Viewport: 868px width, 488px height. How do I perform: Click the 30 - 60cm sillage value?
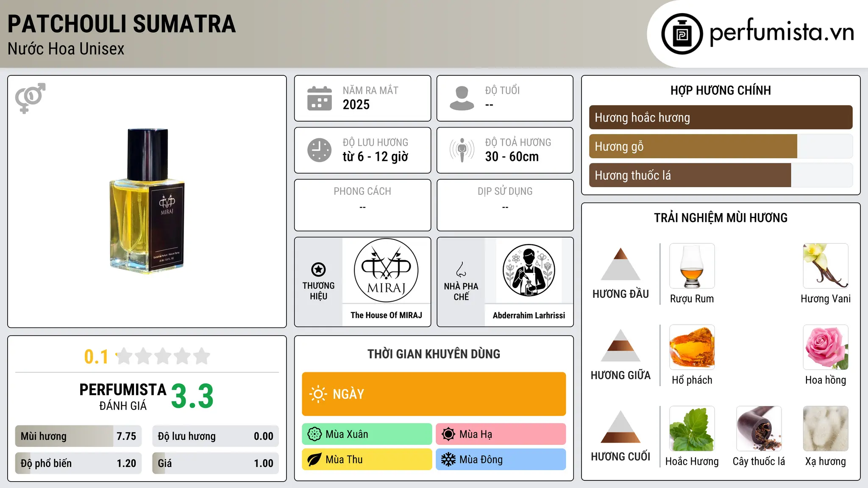pyautogui.click(x=512, y=156)
